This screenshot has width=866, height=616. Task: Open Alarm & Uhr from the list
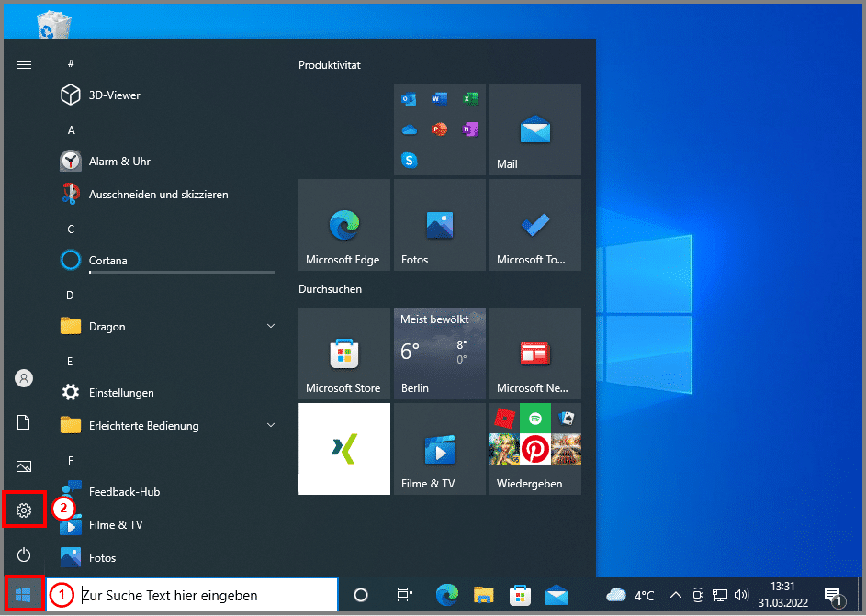tap(118, 162)
